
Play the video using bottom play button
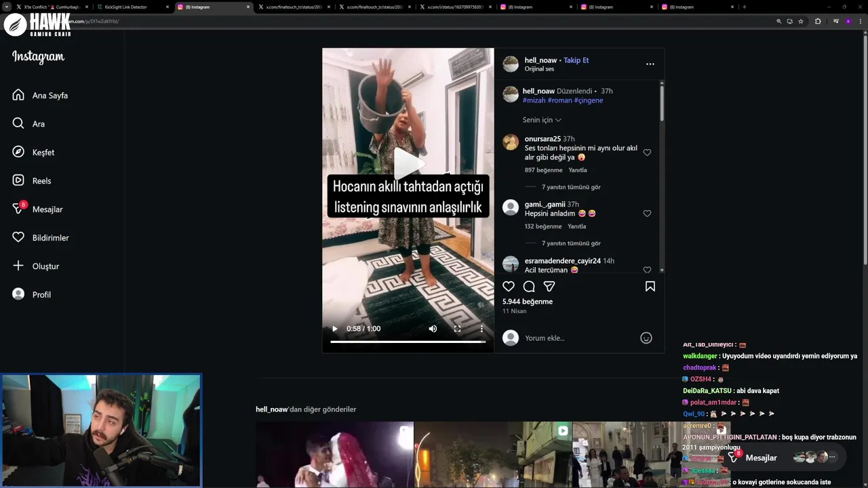point(334,329)
